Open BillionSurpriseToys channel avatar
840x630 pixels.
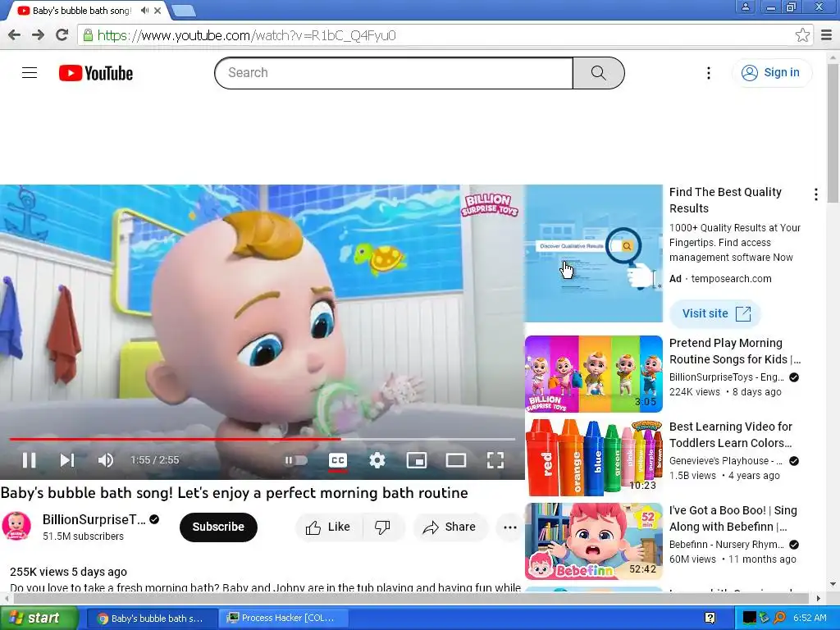coord(16,526)
